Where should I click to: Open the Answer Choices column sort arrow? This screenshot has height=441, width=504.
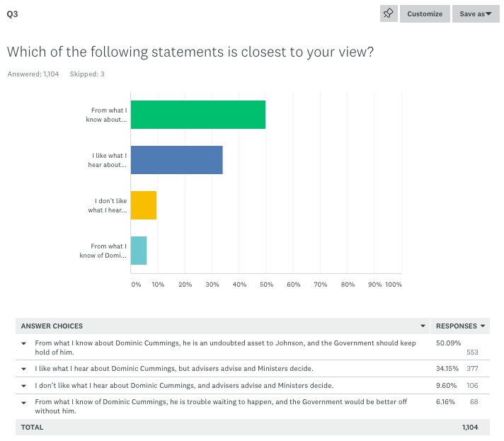pyautogui.click(x=423, y=326)
